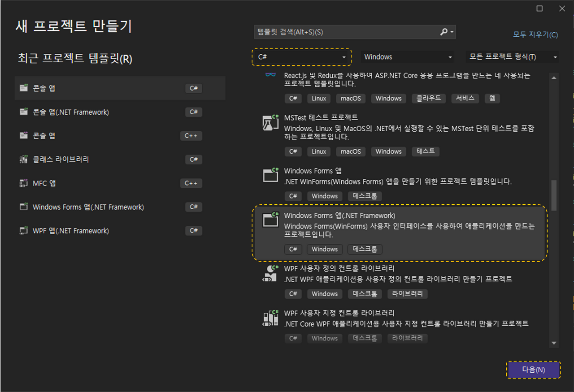This screenshot has height=392, width=574.
Task: Click the 서비스 tag on React.js template
Action: click(x=465, y=98)
